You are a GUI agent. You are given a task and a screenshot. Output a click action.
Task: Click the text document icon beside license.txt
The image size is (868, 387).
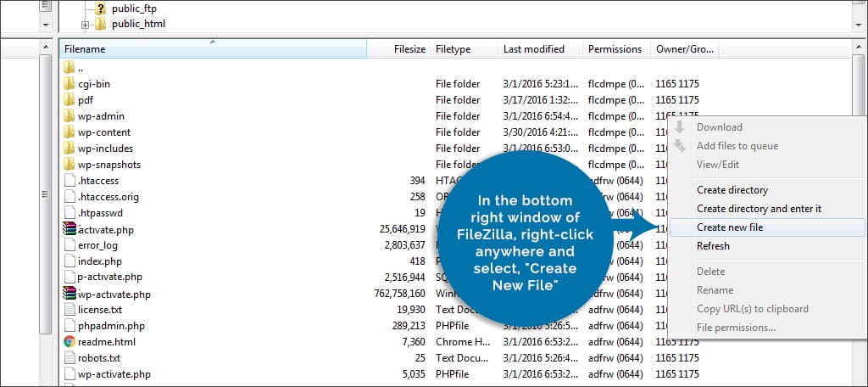coord(70,310)
